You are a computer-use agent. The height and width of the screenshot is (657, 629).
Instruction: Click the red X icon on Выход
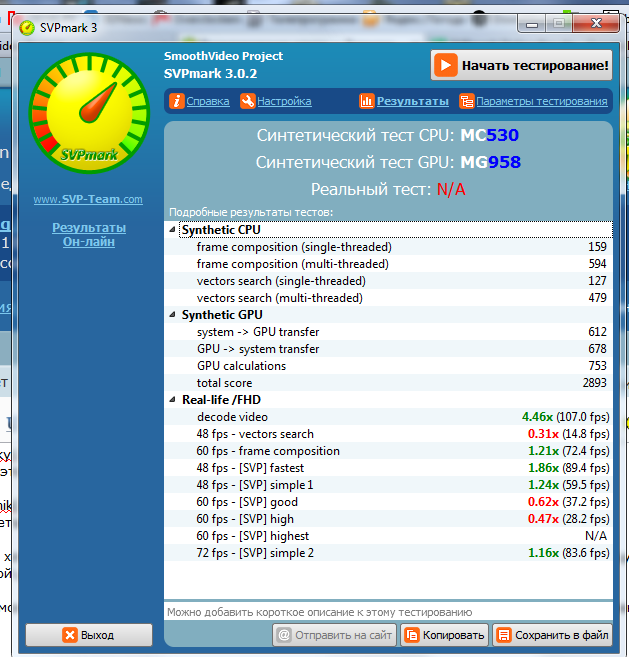point(69,635)
